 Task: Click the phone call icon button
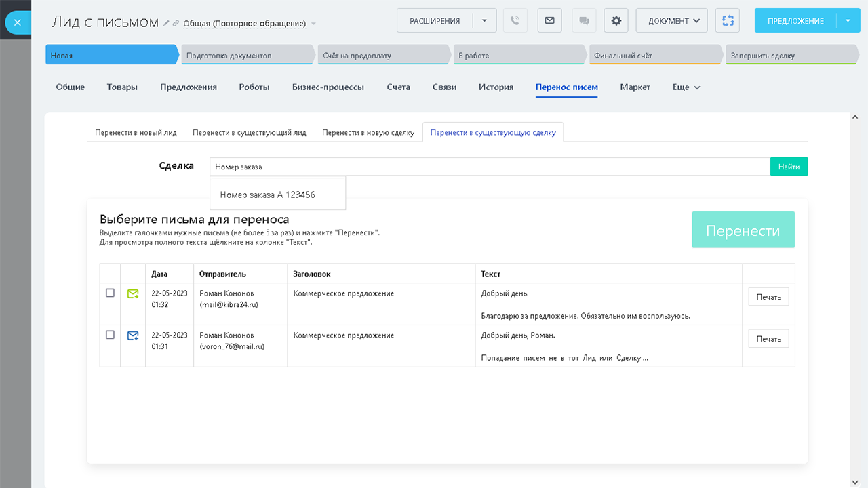coord(515,21)
